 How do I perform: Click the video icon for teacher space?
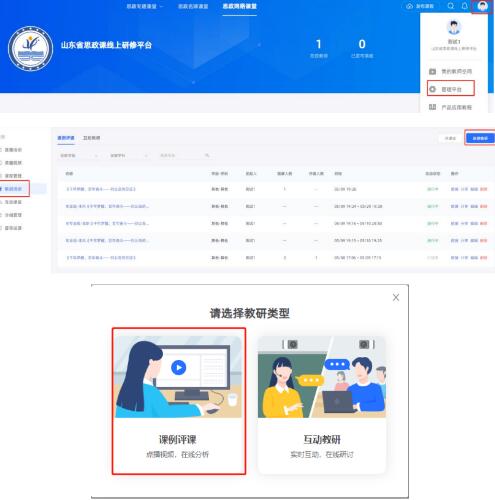433,71
